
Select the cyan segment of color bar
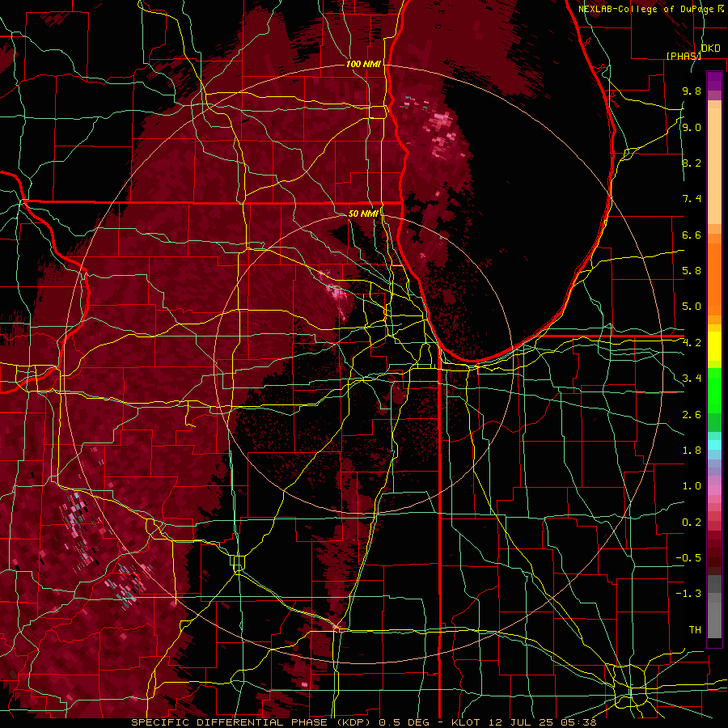pos(714,445)
